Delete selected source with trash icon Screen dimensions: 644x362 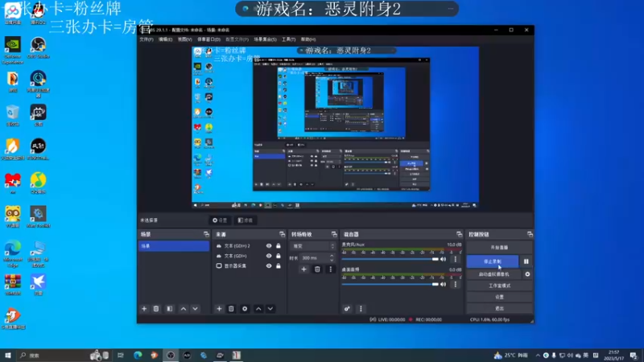click(231, 309)
